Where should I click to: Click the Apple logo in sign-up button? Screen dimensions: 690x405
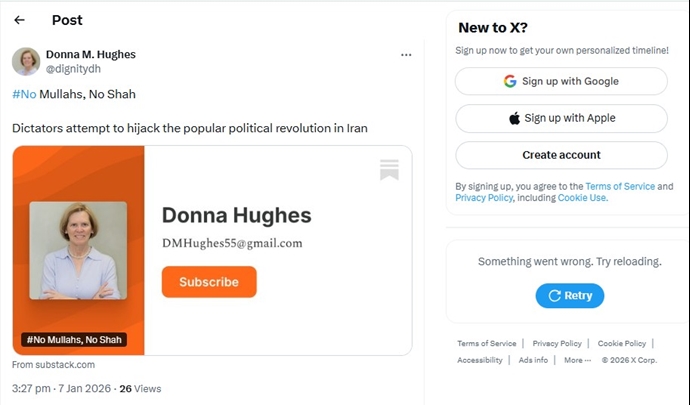coord(514,118)
